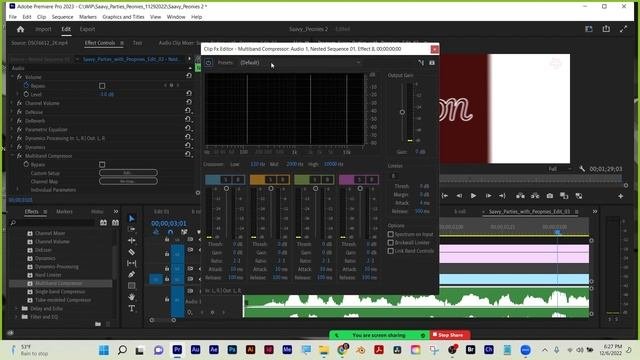This screenshot has width=640, height=360.
Task: Open the Sequence menu
Action: pos(62,17)
